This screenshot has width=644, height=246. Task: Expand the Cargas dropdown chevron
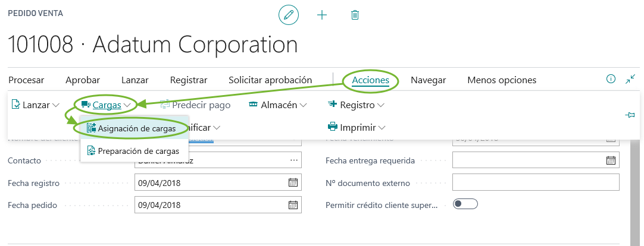[x=127, y=105]
